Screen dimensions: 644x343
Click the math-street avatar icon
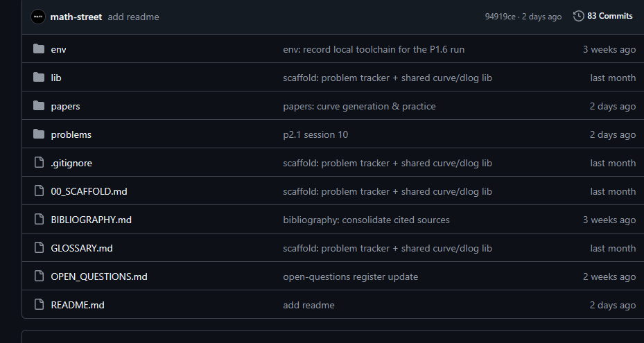point(38,17)
